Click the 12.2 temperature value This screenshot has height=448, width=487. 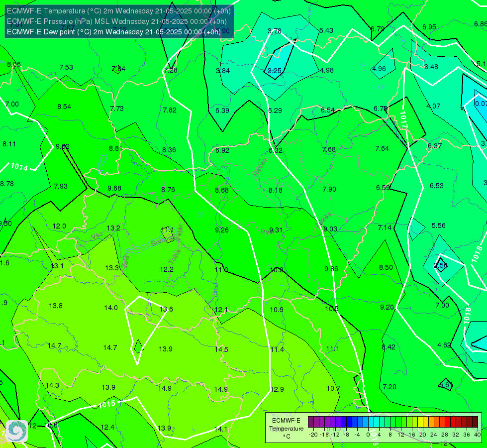(167, 269)
